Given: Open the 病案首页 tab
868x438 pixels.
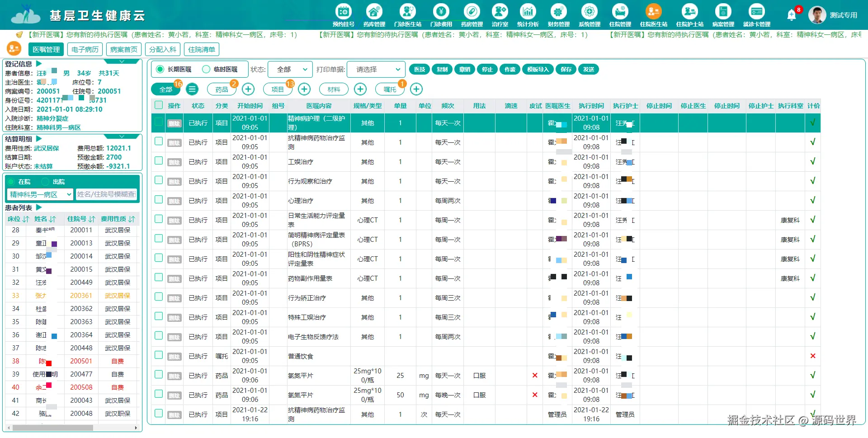Looking at the screenshot, I should pos(123,49).
